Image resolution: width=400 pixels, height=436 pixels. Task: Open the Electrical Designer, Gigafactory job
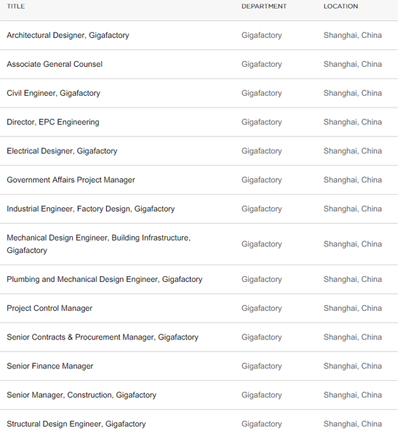[62, 151]
